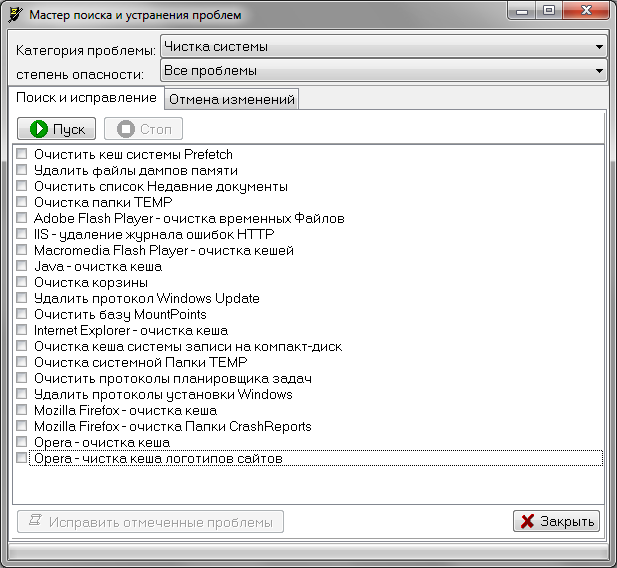The image size is (617, 568).
Task: Close window with title bar X
Action: point(586,11)
